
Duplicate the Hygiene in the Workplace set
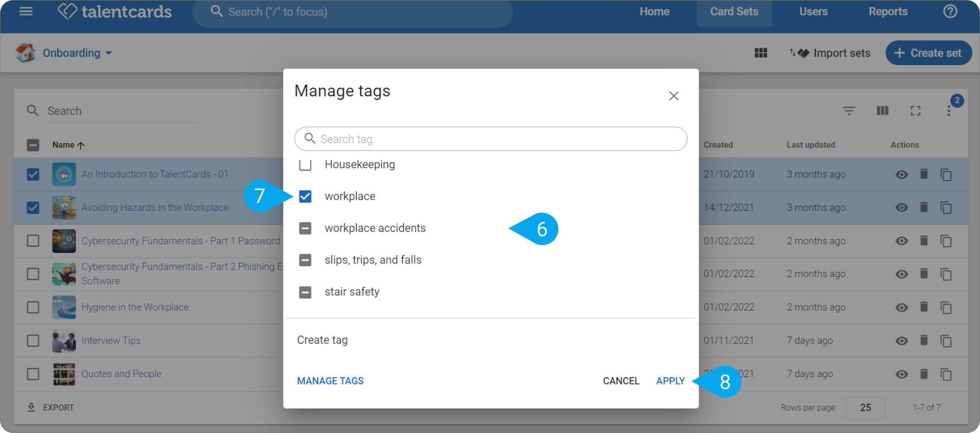tap(946, 307)
